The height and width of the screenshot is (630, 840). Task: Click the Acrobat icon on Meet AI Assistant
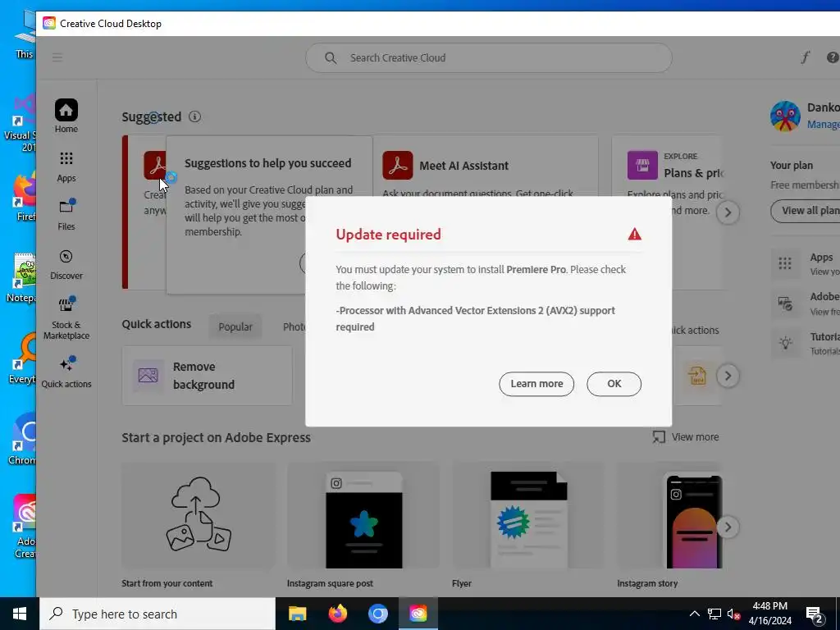(x=398, y=165)
